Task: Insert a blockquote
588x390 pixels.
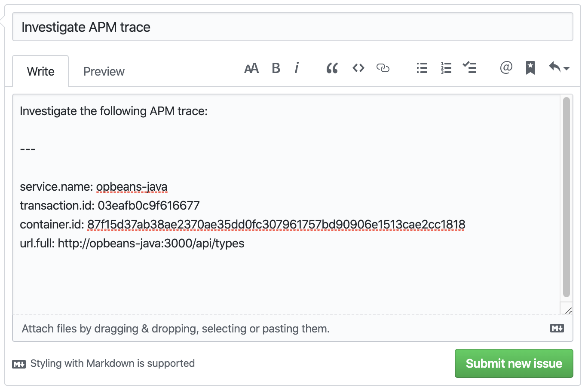Action: coord(331,68)
